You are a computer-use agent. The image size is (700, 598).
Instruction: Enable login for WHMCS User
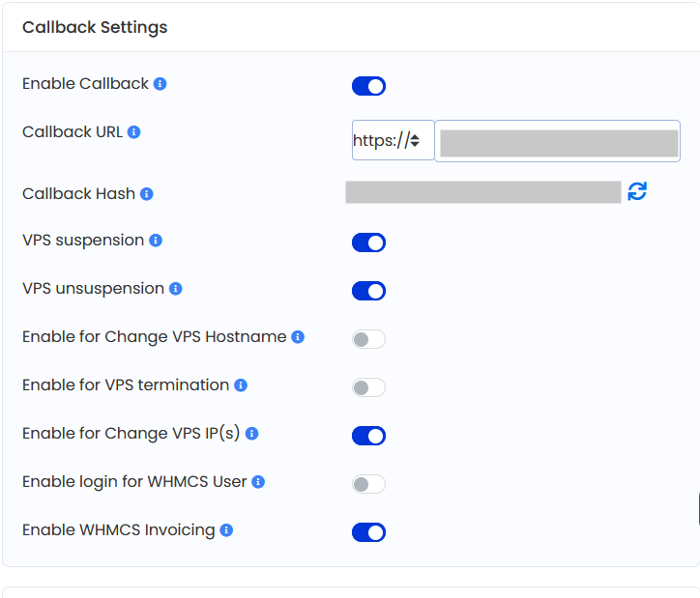[x=368, y=484]
